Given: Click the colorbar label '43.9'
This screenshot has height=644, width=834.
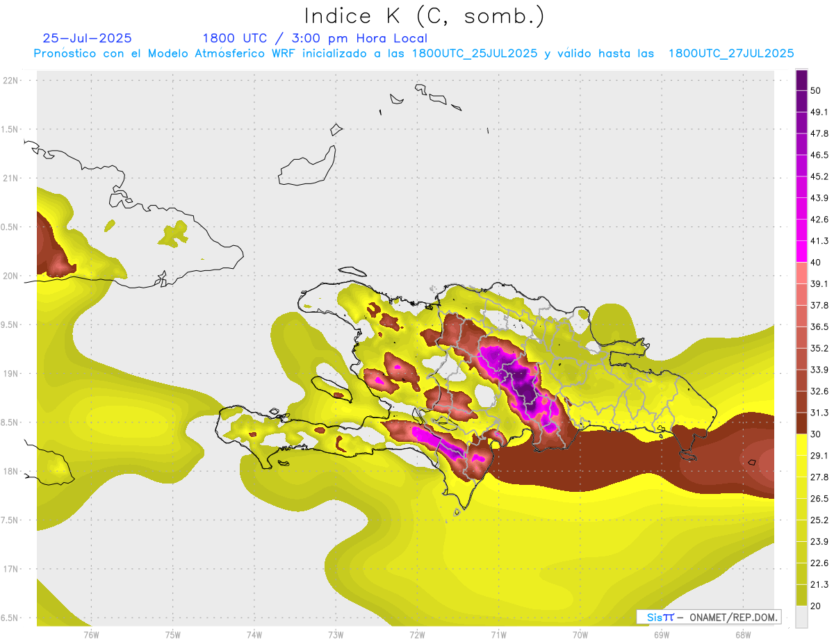Looking at the screenshot, I should click(819, 198).
